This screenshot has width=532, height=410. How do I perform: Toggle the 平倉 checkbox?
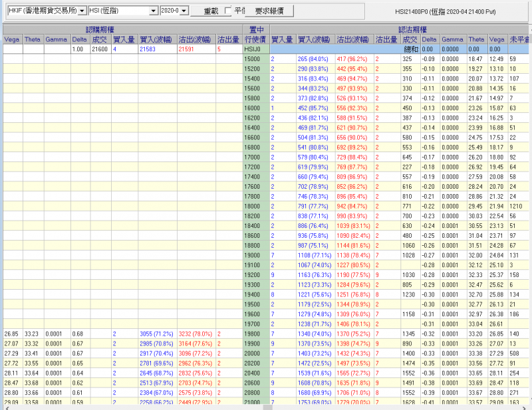point(229,11)
